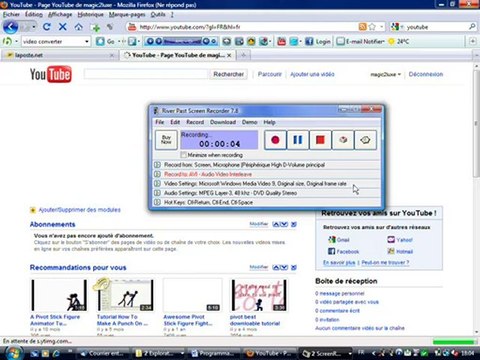Expand the Audio Settings row
Viewport: 480px width, 360px height.
157,193
